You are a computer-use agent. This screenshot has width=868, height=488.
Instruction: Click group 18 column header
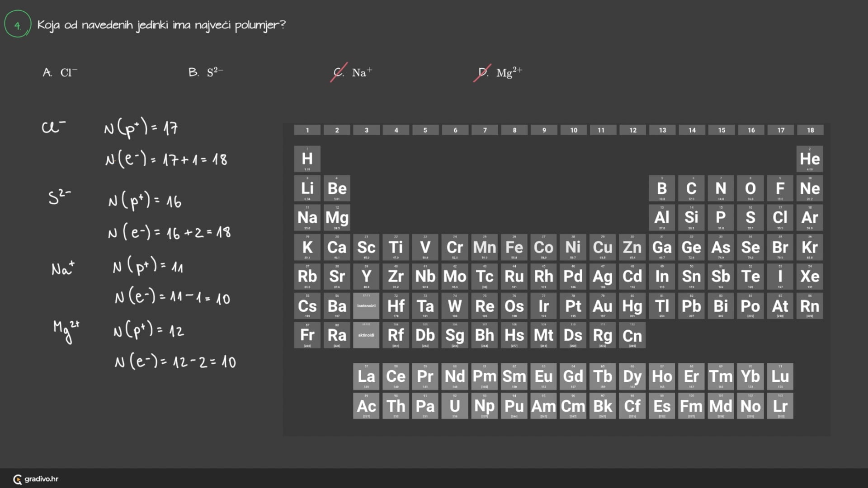point(810,130)
